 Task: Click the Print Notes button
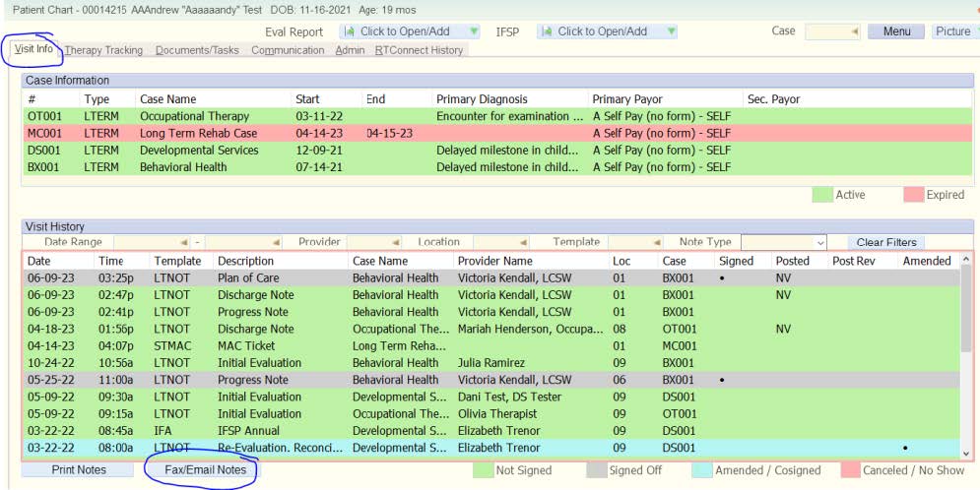coord(79,470)
